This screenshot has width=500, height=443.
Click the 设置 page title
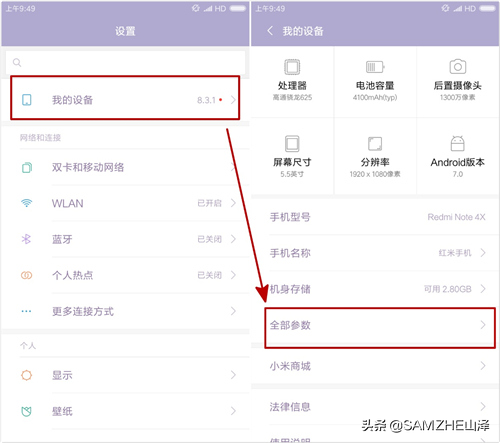point(125,31)
